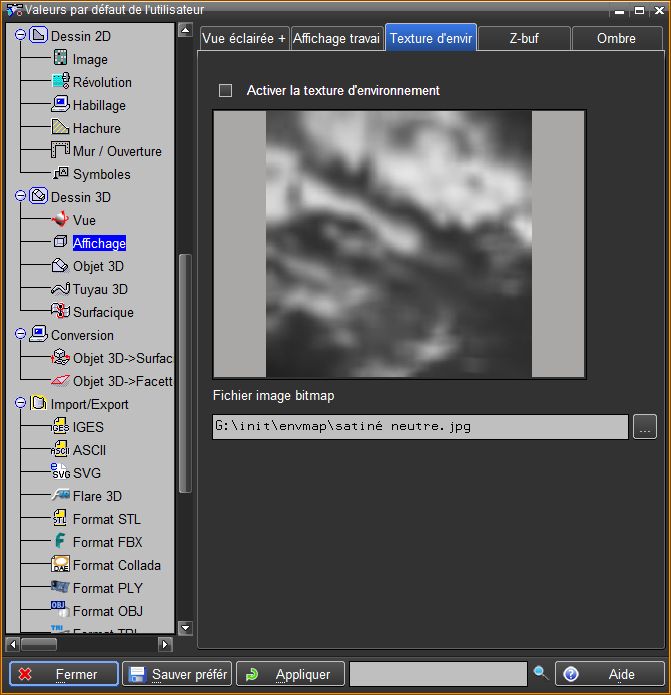Click the browse button for bitmap file

coord(645,427)
